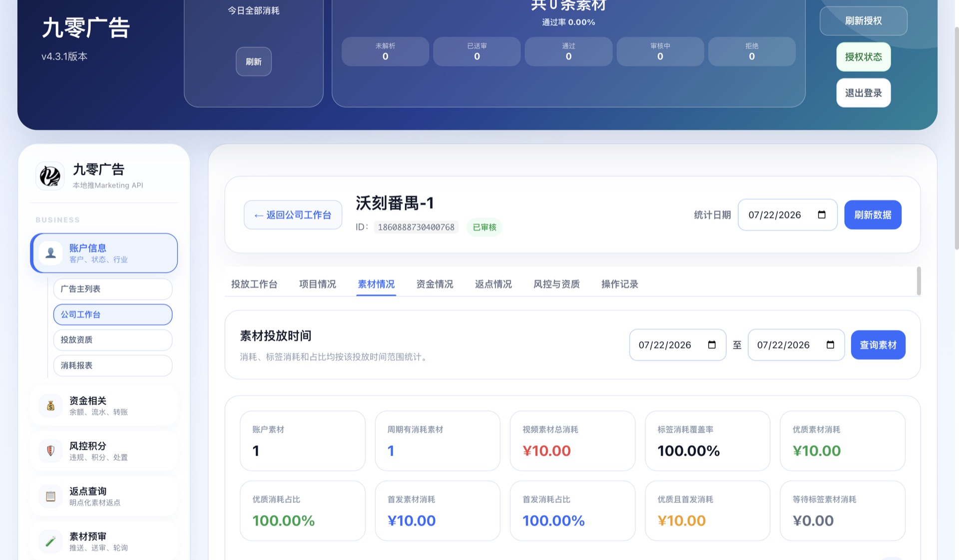The image size is (959, 560).
Task: Open calendar picker of start date field
Action: pyautogui.click(x=712, y=345)
